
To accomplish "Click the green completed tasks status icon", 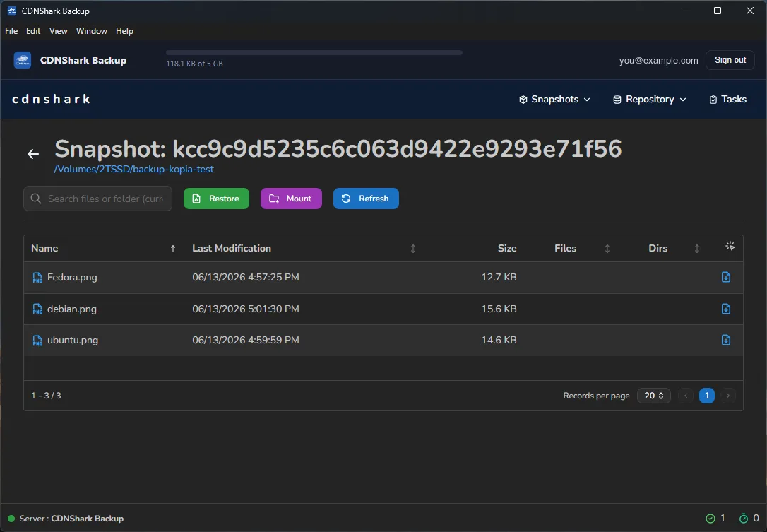I will pos(710,519).
